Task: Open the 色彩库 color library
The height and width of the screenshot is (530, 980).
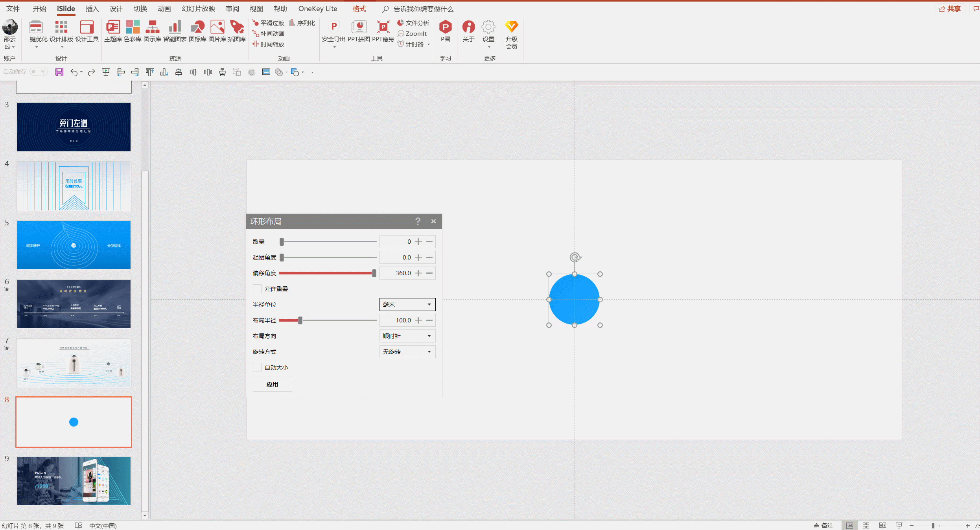Action: (133, 31)
